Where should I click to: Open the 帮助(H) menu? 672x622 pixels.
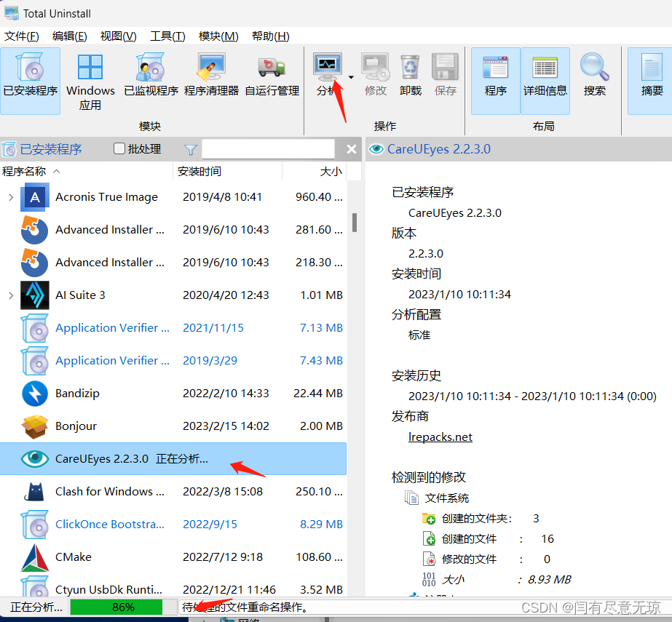pos(270,36)
